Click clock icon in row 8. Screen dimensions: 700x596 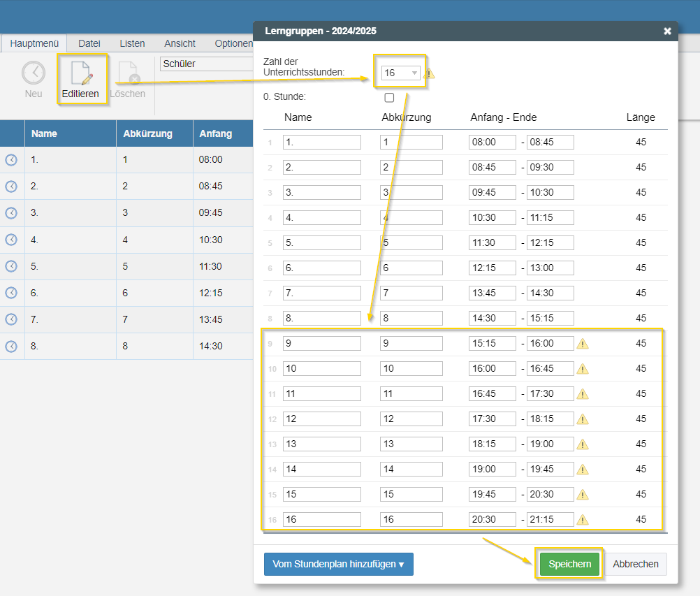11,346
